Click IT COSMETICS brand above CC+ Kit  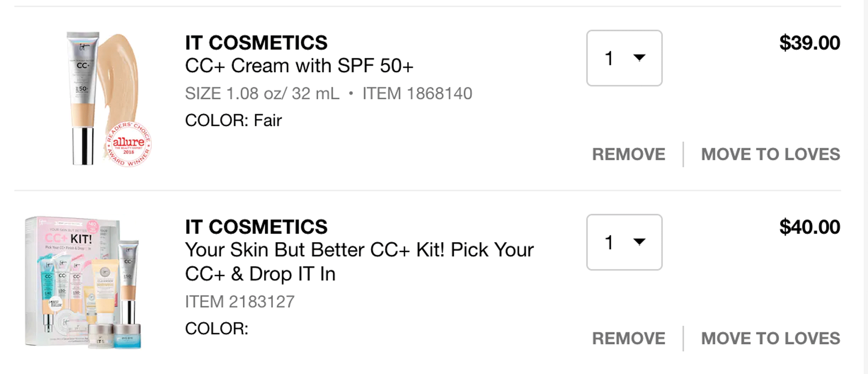pyautogui.click(x=256, y=227)
